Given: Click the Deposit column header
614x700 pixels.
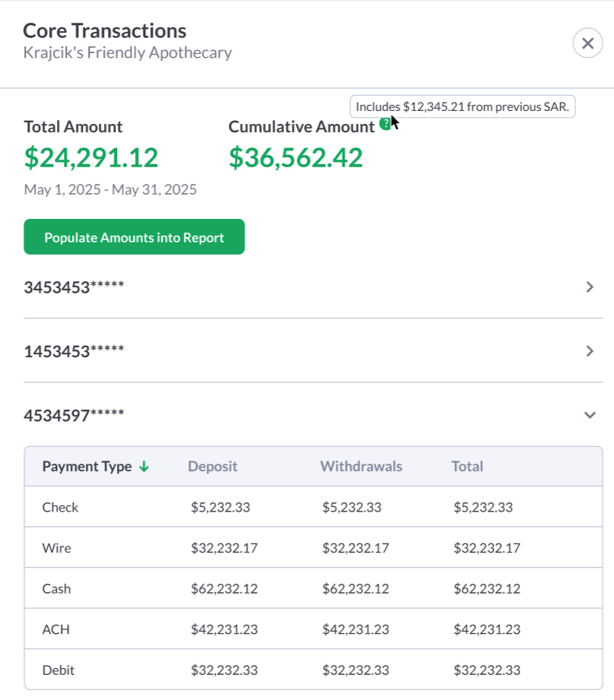Looking at the screenshot, I should pyautogui.click(x=213, y=467).
